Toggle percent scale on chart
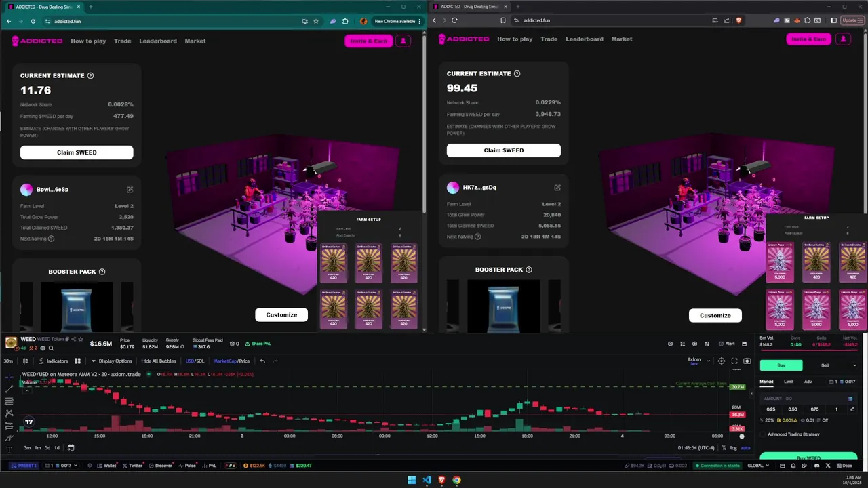This screenshot has height=488, width=868. pos(724,448)
